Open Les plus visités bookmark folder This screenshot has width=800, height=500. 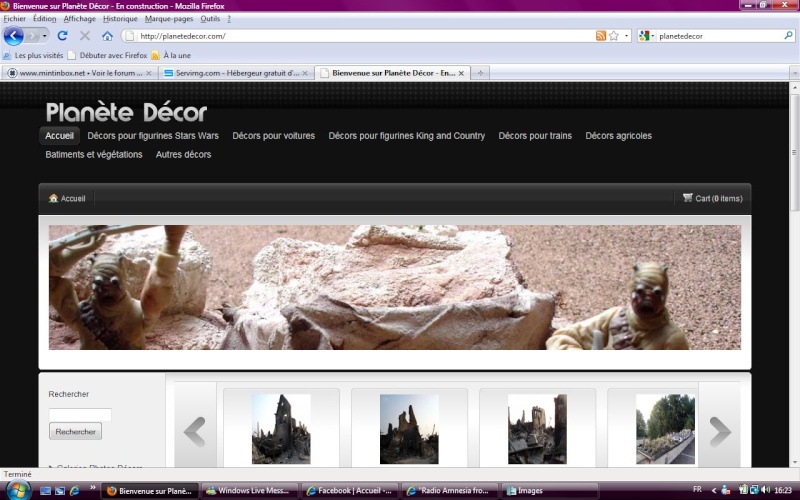33,55
